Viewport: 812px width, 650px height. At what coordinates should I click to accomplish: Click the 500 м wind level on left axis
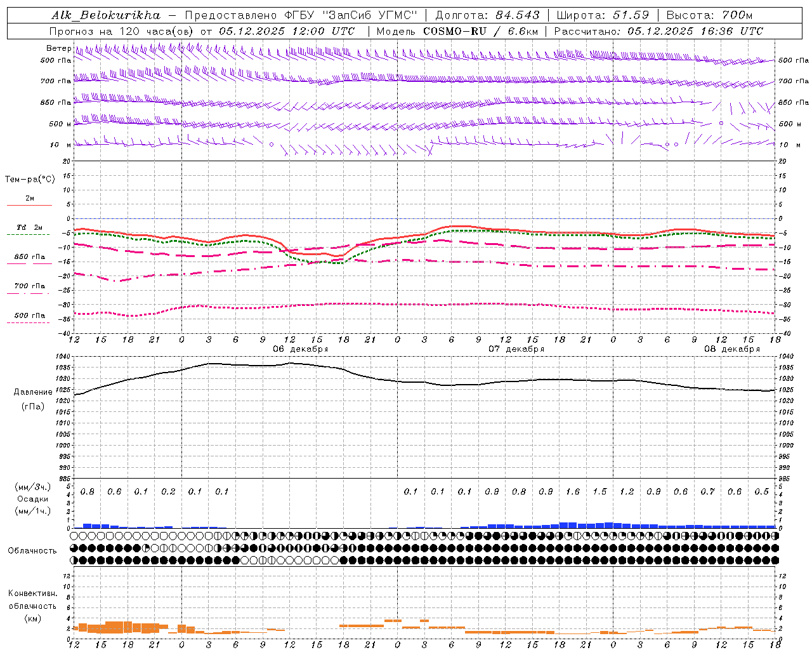[60, 124]
